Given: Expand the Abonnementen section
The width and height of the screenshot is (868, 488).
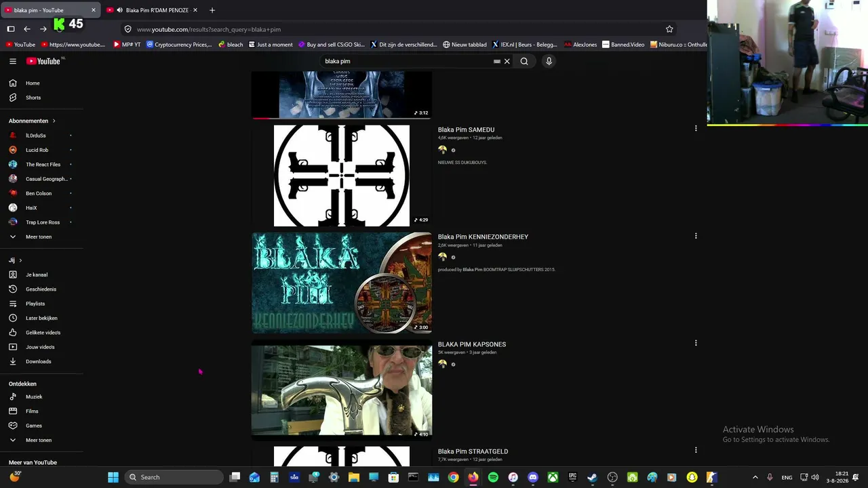Looking at the screenshot, I should [32, 121].
